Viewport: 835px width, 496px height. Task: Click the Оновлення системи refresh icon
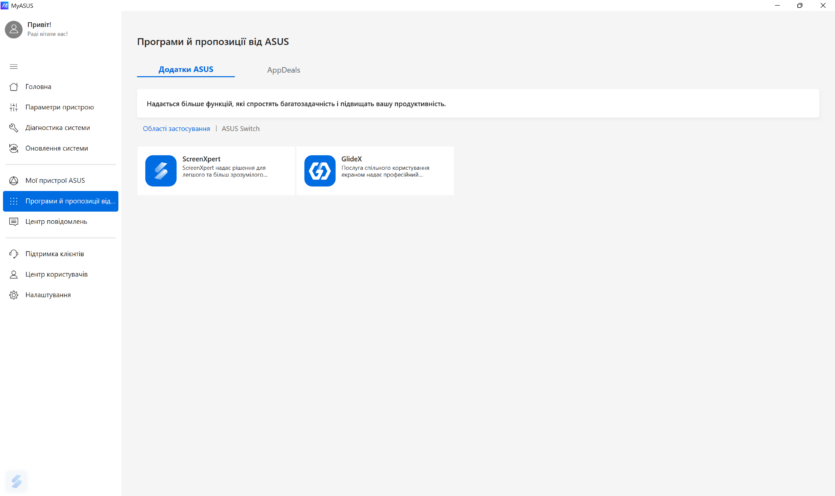click(14, 148)
